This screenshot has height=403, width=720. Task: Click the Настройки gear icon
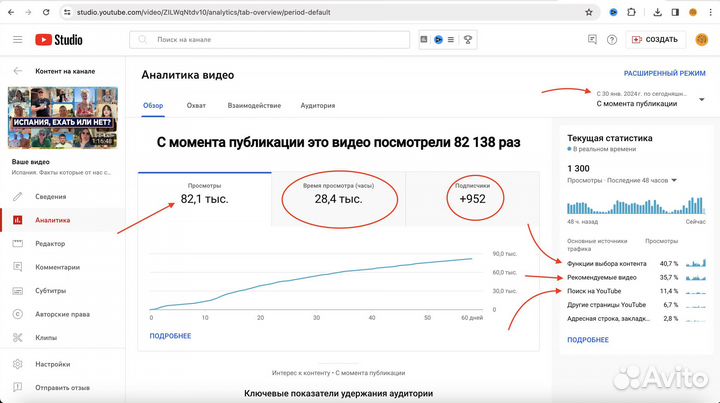tap(17, 364)
